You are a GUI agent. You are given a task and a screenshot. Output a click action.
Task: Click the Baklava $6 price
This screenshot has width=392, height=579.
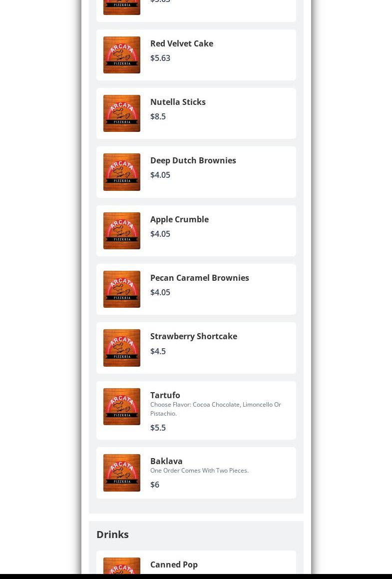155,485
